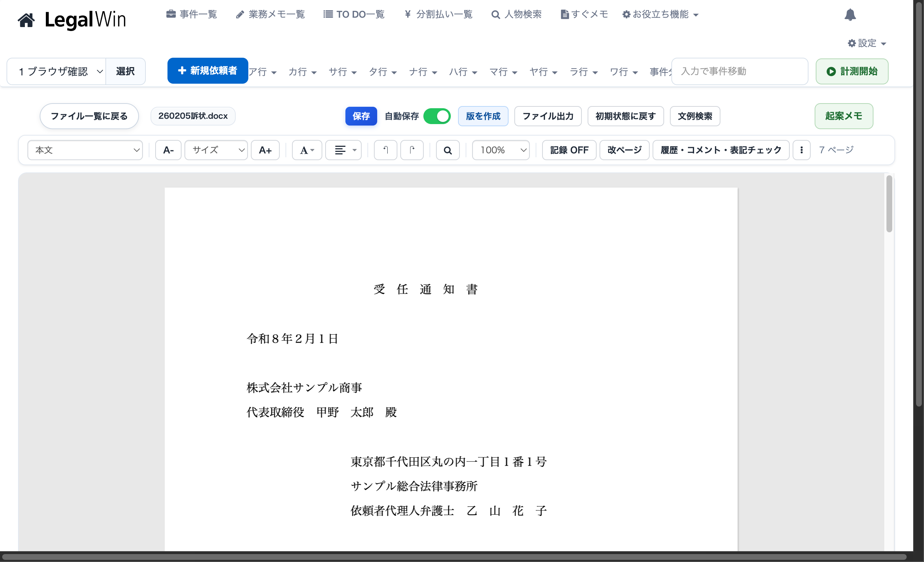Click the line 依頼者代理人弁護士 乙山花子
This screenshot has height=562, width=924.
tap(449, 511)
